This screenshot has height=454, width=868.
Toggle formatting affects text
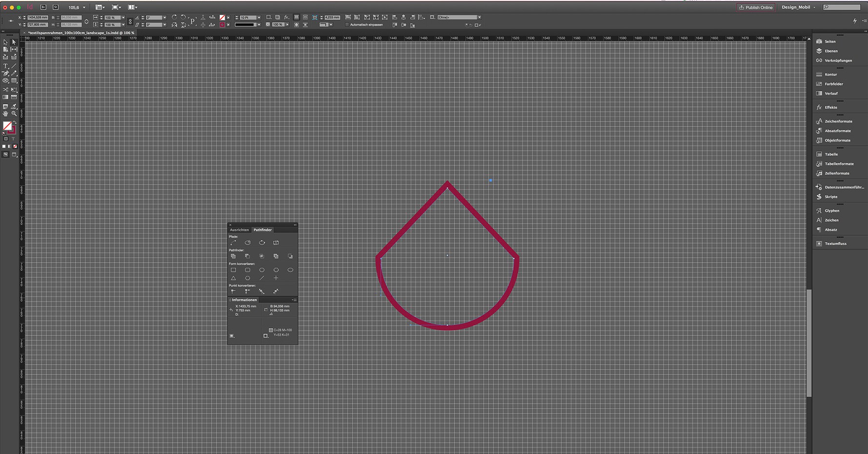click(14, 139)
